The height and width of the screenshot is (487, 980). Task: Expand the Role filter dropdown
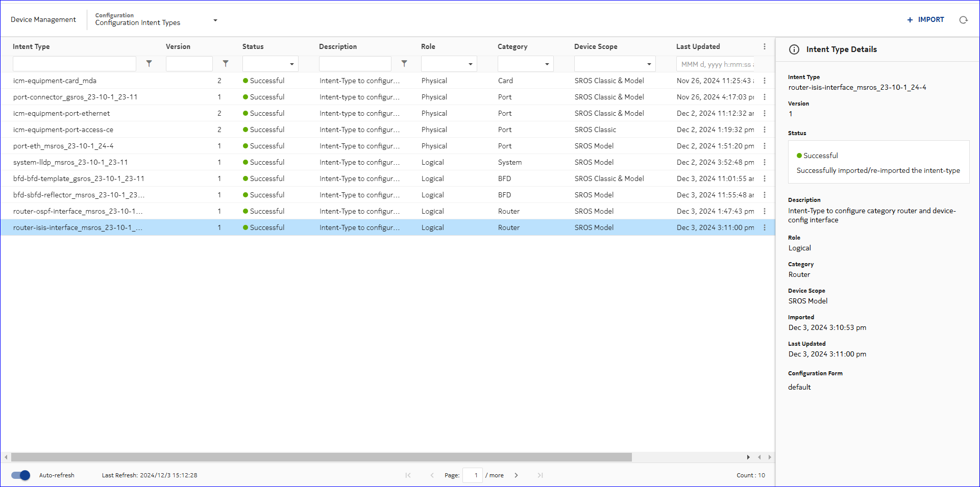pos(470,64)
